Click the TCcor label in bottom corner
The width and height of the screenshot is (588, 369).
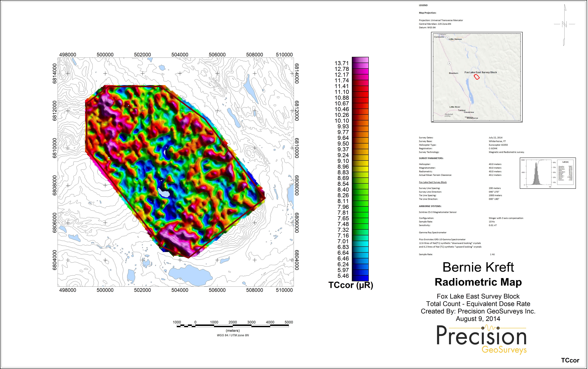point(570,360)
